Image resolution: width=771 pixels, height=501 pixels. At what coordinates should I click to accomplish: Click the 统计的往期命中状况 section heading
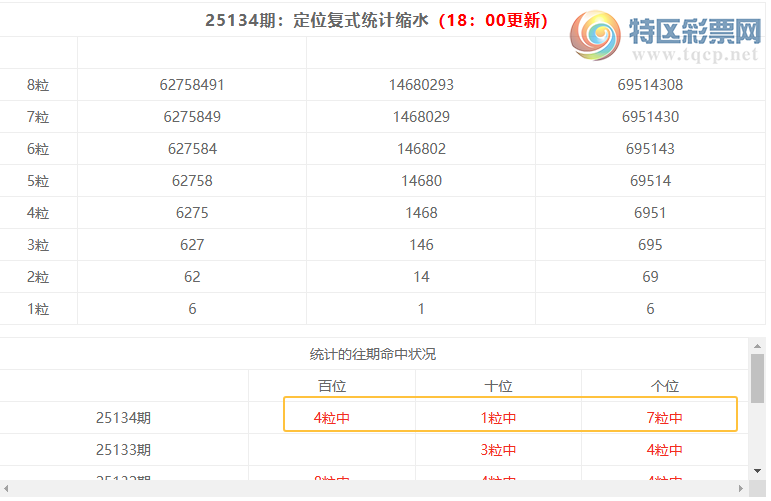pyautogui.click(x=373, y=354)
